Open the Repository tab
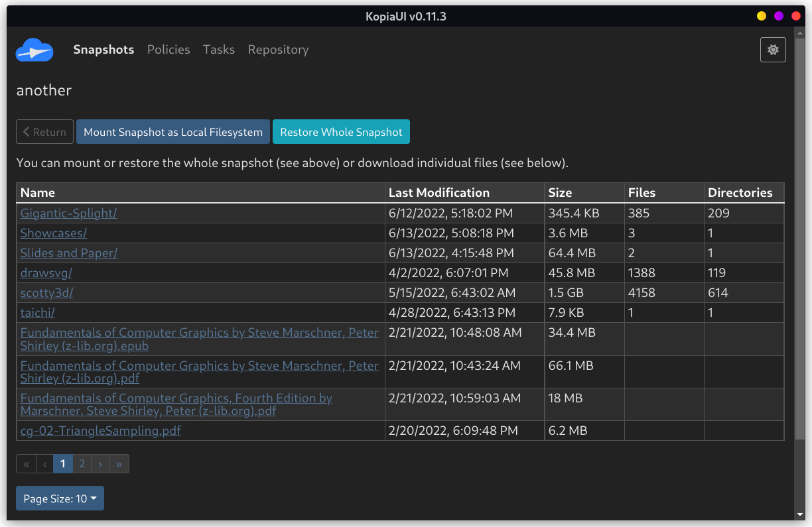Image resolution: width=812 pixels, height=527 pixels. (278, 50)
